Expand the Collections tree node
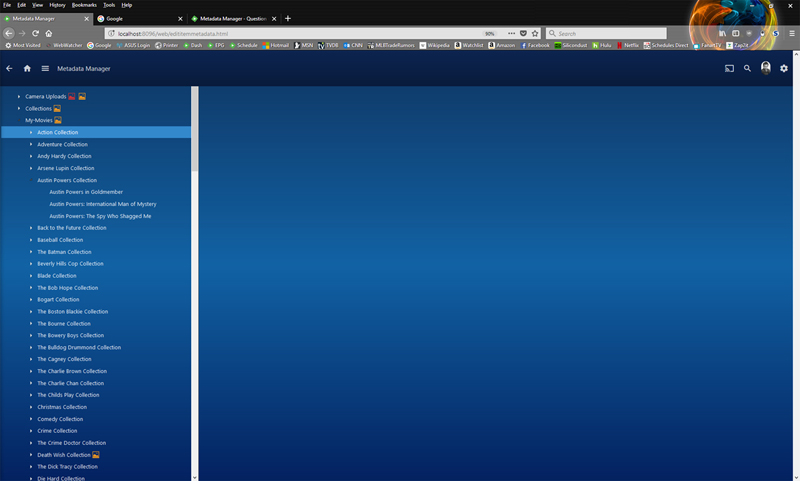 (19, 109)
